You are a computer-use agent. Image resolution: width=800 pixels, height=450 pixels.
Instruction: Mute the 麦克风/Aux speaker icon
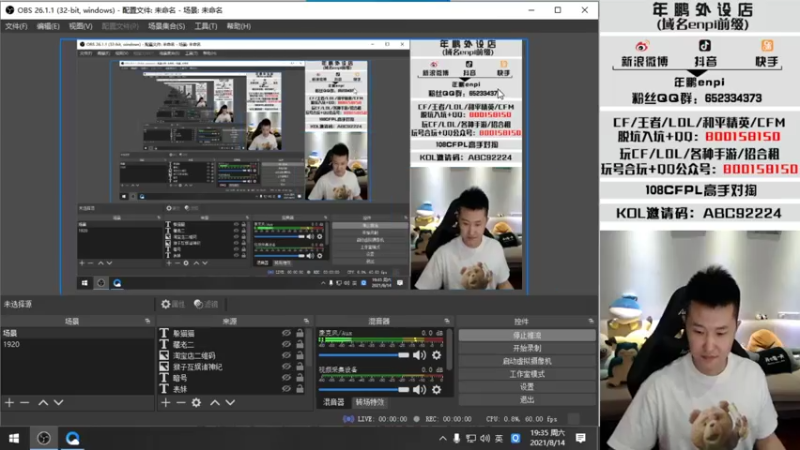point(419,355)
